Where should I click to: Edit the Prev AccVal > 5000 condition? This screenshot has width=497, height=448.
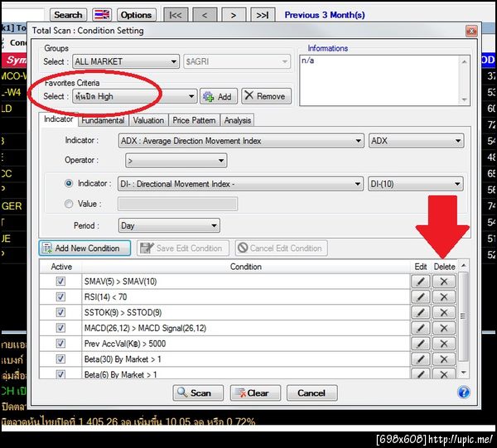[420, 344]
